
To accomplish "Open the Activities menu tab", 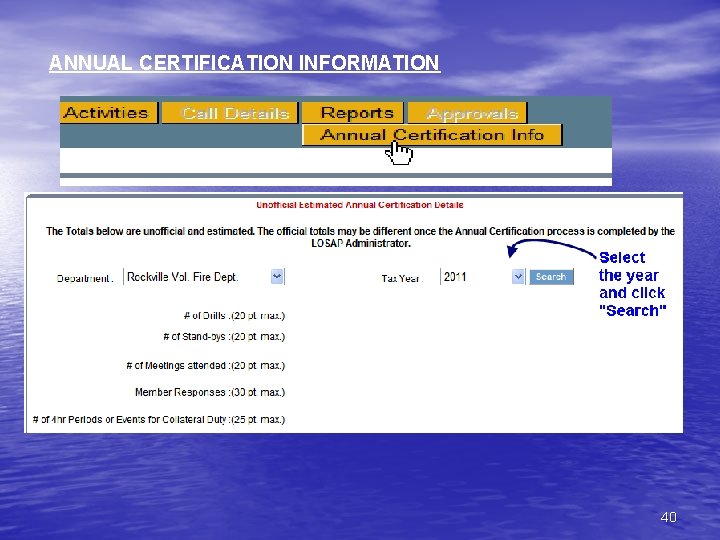I will (109, 113).
